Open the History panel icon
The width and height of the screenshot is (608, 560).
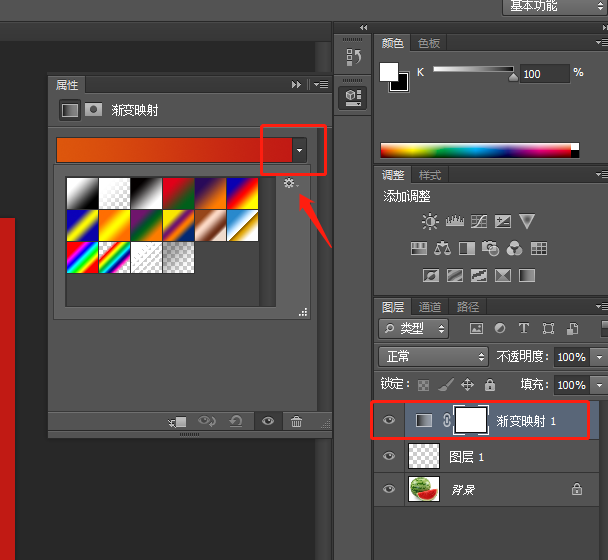pos(353,57)
